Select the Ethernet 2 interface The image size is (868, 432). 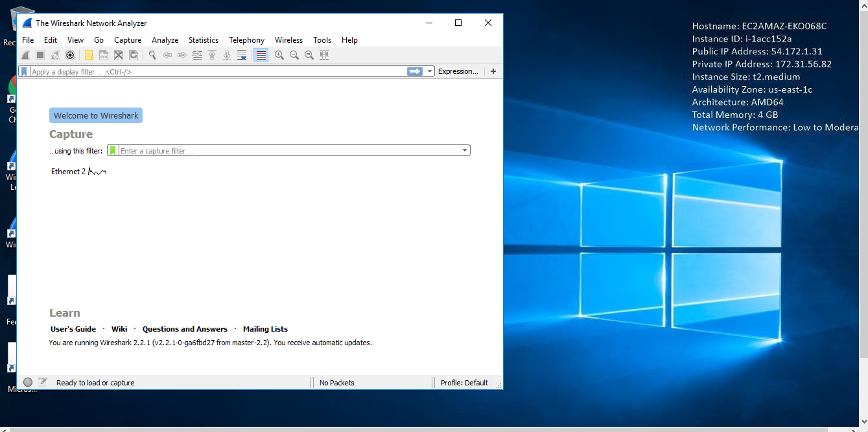click(68, 172)
